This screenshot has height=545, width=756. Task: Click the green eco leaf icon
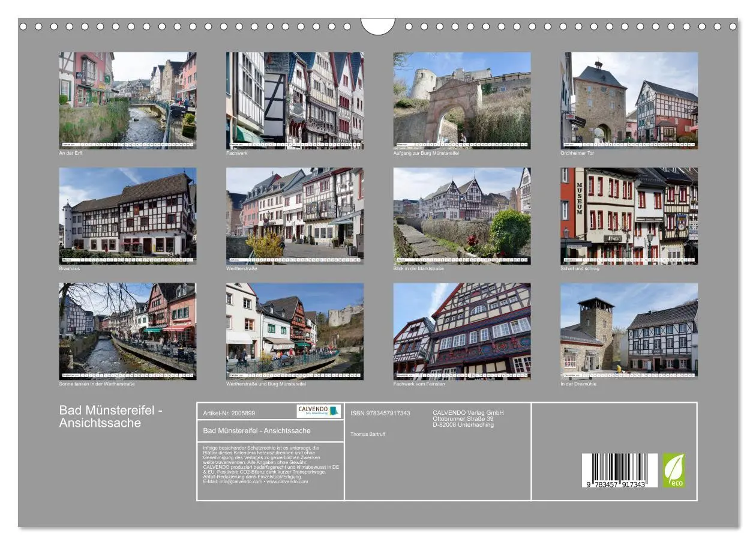click(674, 470)
